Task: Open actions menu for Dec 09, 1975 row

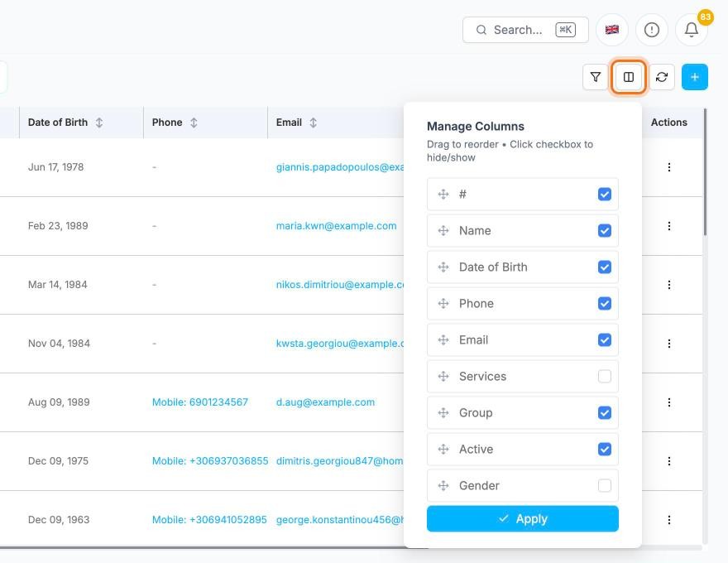Action: point(669,461)
